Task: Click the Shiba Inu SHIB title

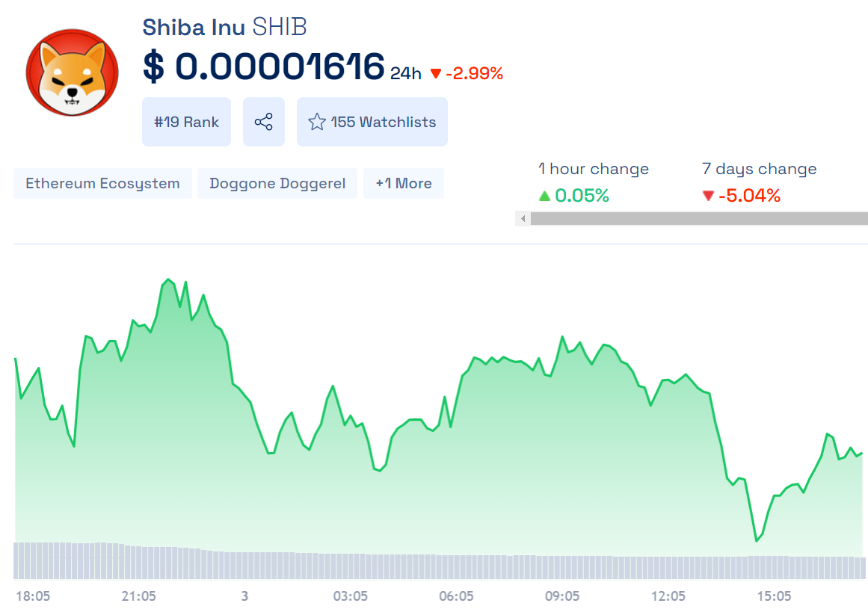Action: [225, 27]
